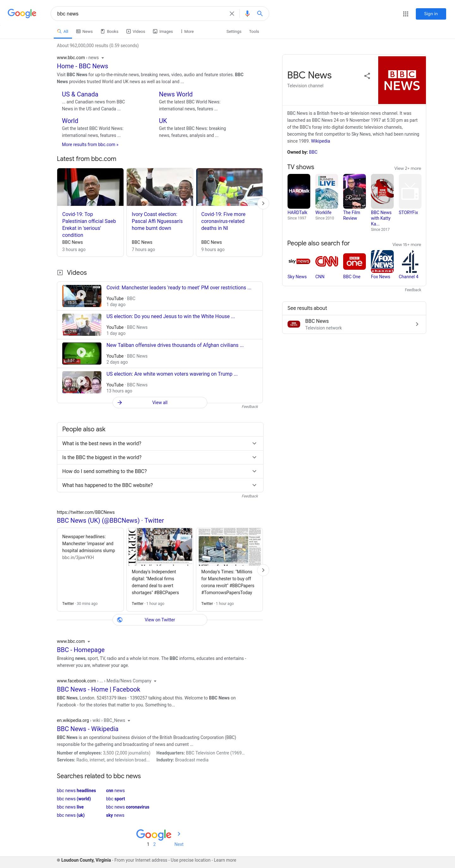This screenshot has width=455, height=868.
Task: Click View on Twitter button
Action: point(160,620)
